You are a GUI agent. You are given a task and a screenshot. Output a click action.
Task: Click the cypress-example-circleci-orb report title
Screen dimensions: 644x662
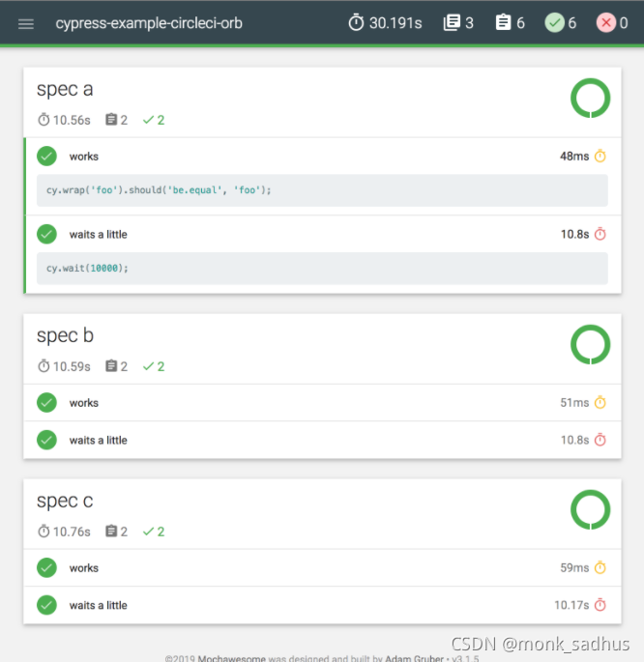[149, 23]
